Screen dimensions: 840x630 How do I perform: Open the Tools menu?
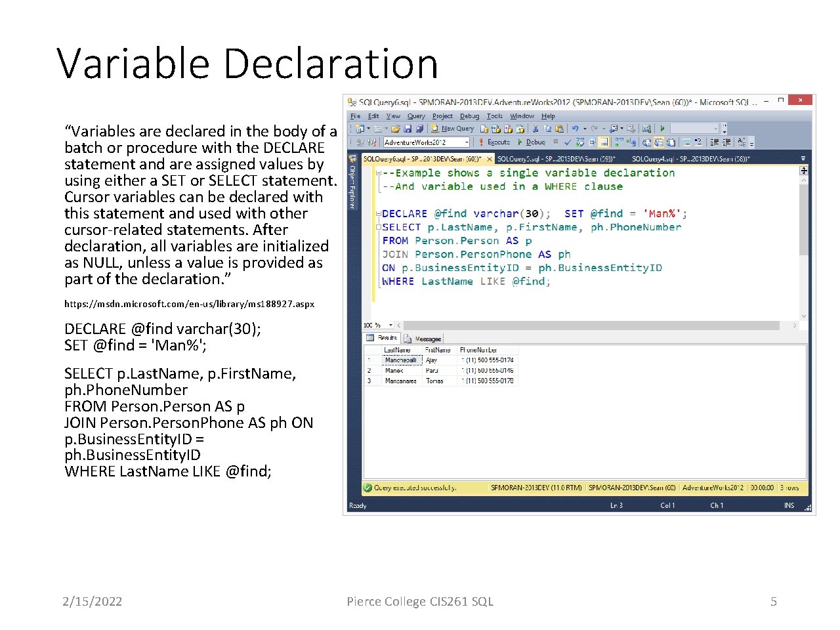(x=495, y=116)
